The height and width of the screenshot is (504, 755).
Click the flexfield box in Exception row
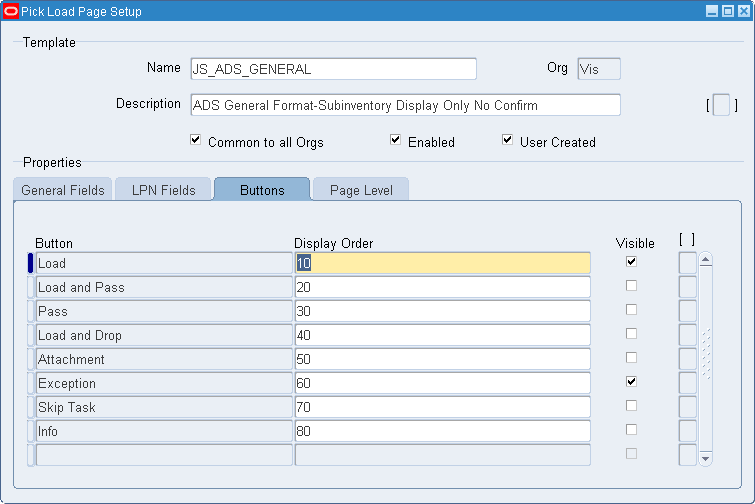pos(688,383)
